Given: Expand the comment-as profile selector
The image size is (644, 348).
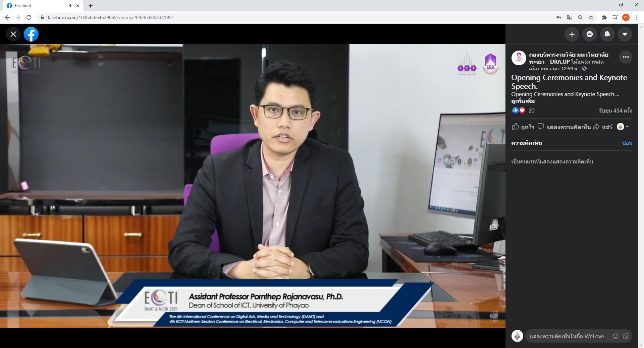Looking at the screenshot, I should 623,127.
